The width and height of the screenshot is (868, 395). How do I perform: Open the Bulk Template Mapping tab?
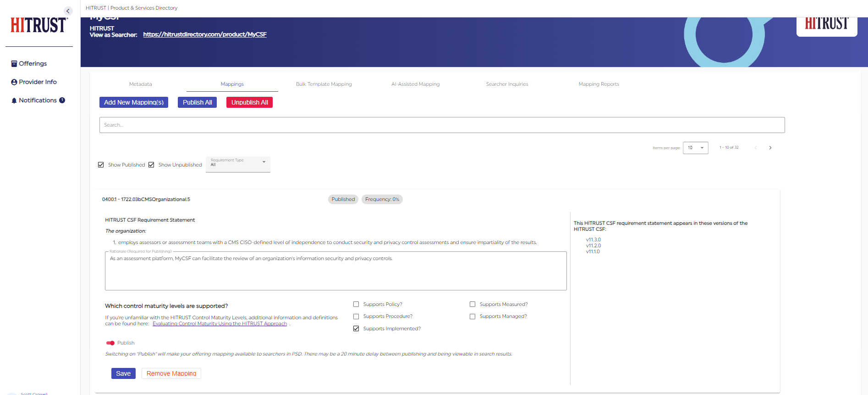pyautogui.click(x=324, y=84)
